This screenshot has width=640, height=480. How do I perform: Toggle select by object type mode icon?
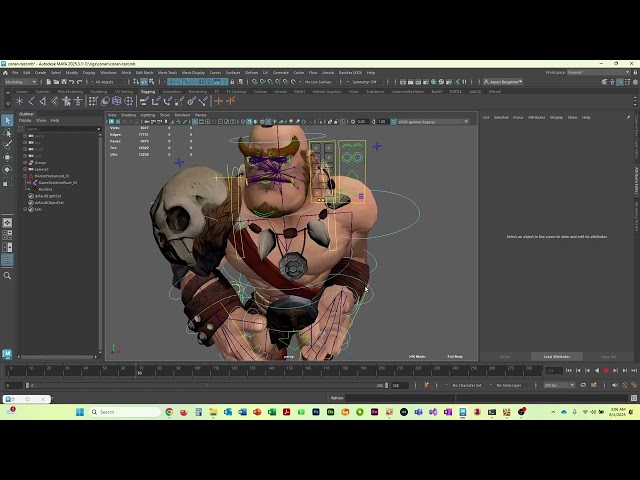144,82
